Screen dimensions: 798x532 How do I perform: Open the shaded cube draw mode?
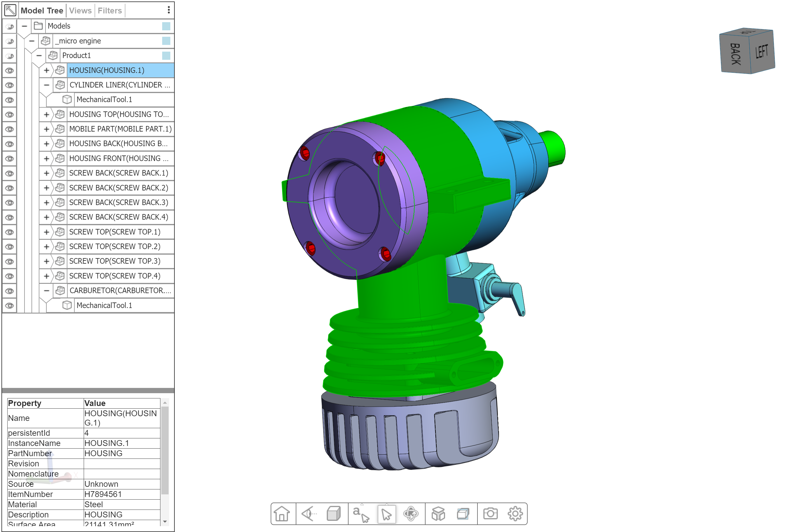[333, 514]
